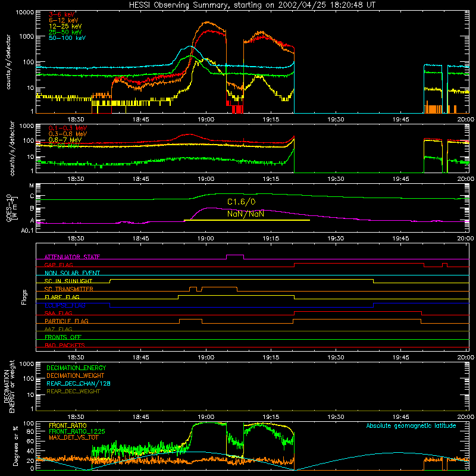The height and width of the screenshot is (476, 476).
Task: Click the GAP_FLAG label
Action: 58,265
